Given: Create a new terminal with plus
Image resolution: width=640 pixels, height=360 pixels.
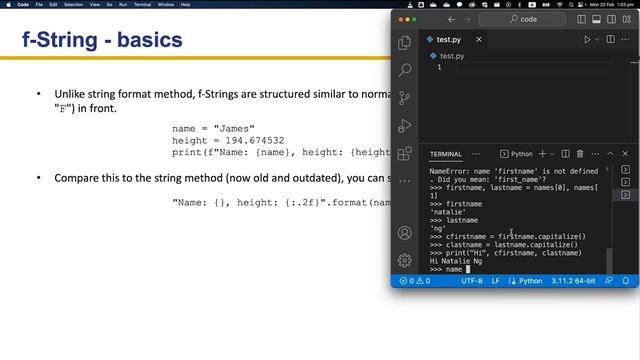Looking at the screenshot, I should (542, 154).
